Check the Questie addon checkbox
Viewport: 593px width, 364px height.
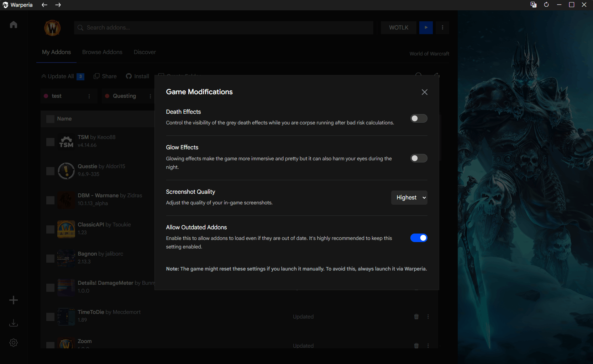click(x=50, y=171)
